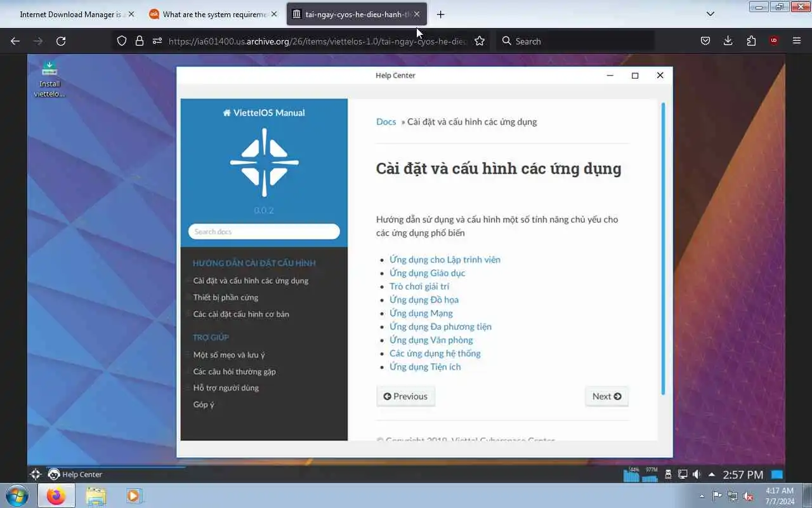Open 'Các ứng dụng hệ thống' link
Image resolution: width=812 pixels, height=508 pixels.
[x=435, y=353]
